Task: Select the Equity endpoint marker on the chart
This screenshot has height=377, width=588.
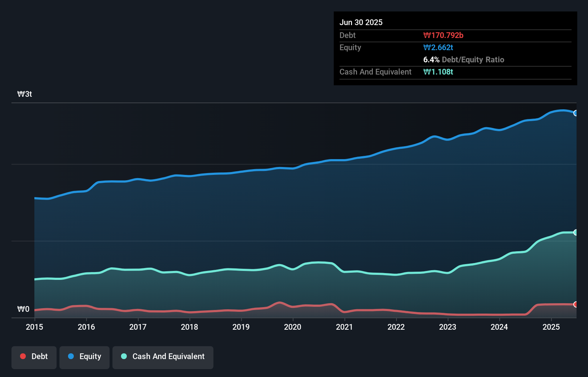Action: coord(576,113)
